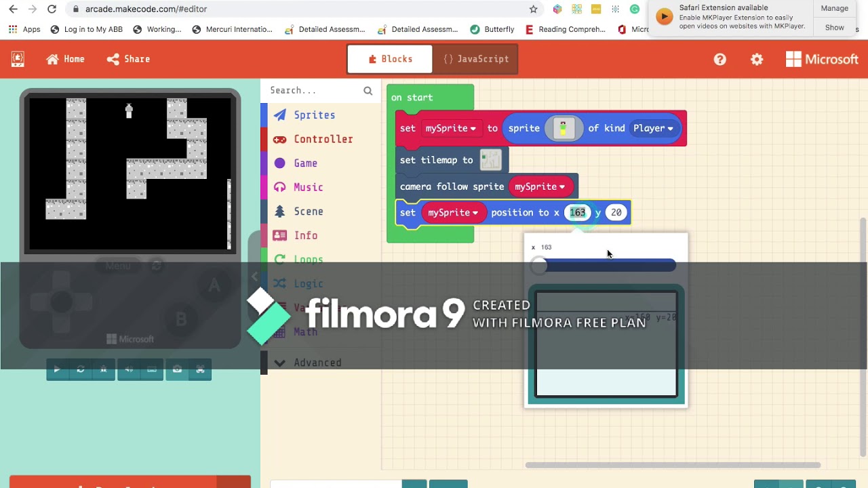Click the x value field showing 163
The image size is (868, 488).
click(577, 213)
